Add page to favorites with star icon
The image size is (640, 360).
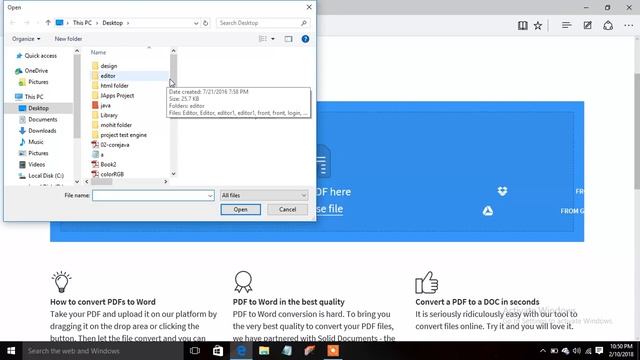pyautogui.click(x=538, y=25)
